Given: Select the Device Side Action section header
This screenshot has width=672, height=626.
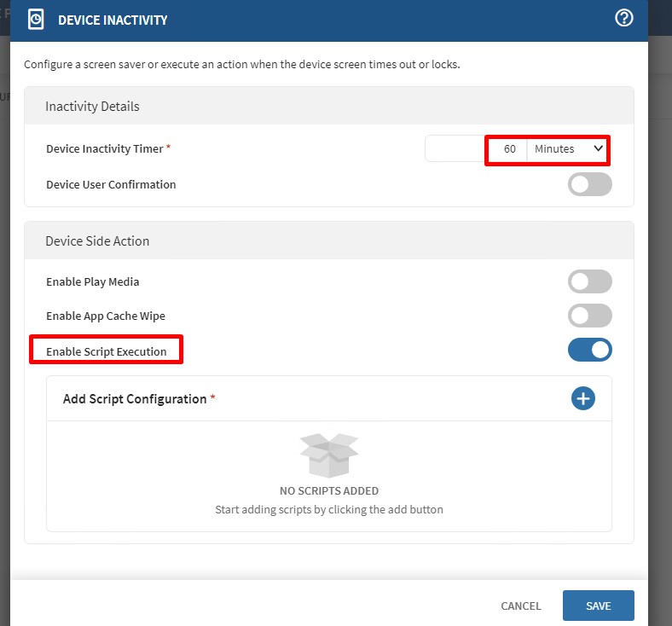Looking at the screenshot, I should point(97,241).
